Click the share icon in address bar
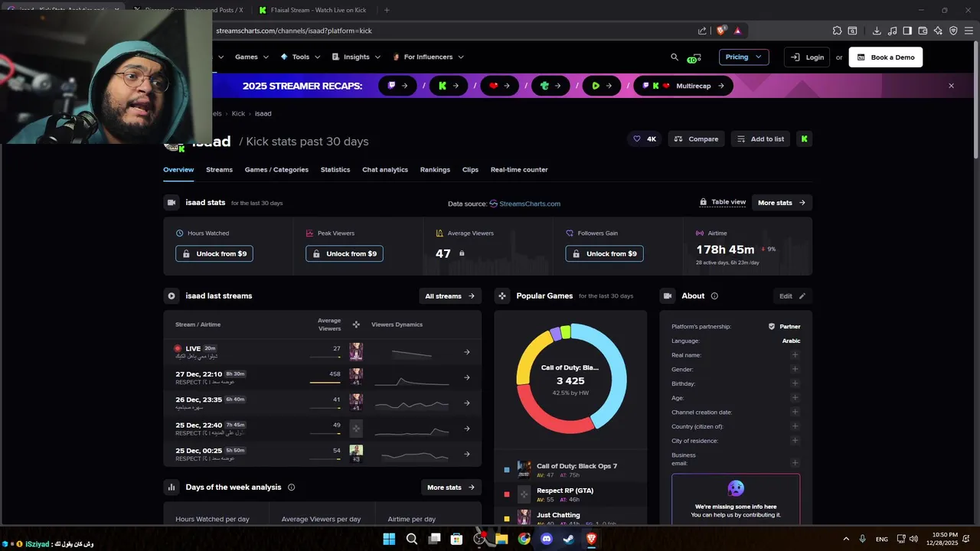This screenshot has height=551, width=980. point(702,31)
